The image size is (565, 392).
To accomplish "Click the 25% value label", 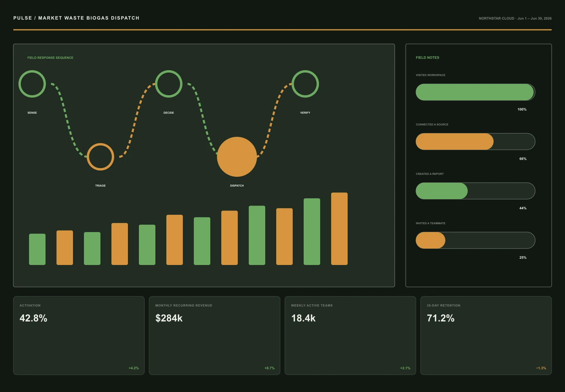I will [x=523, y=258].
